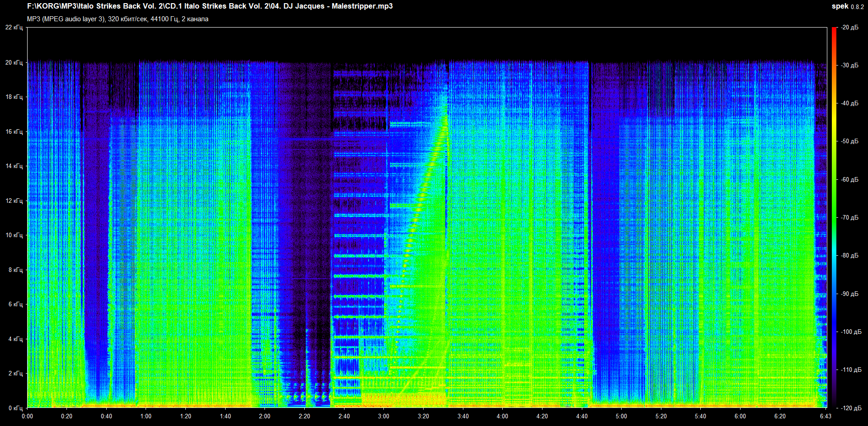Click the 4:40 time axis label

[x=582, y=416]
